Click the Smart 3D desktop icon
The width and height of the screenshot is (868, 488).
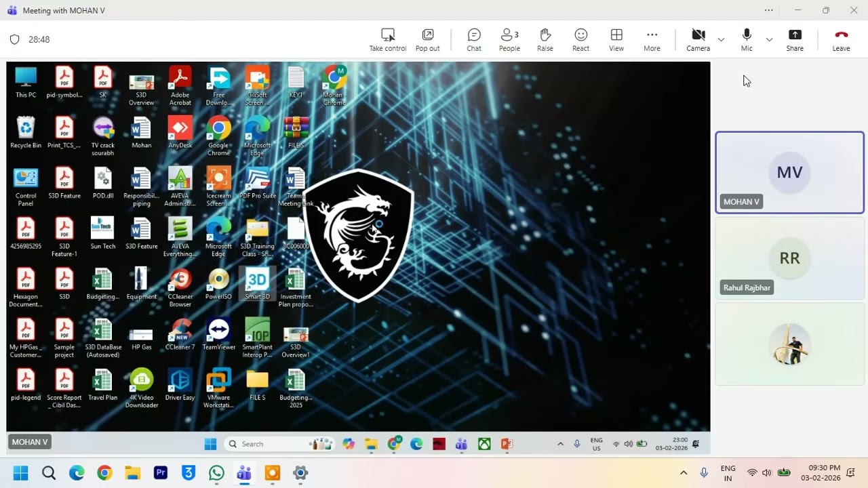(257, 283)
